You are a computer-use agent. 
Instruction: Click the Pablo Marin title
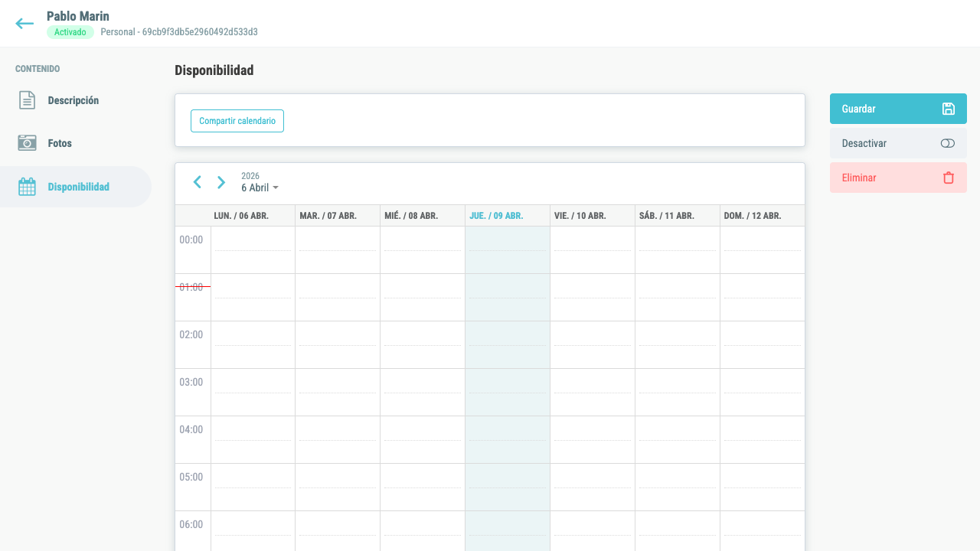point(78,16)
